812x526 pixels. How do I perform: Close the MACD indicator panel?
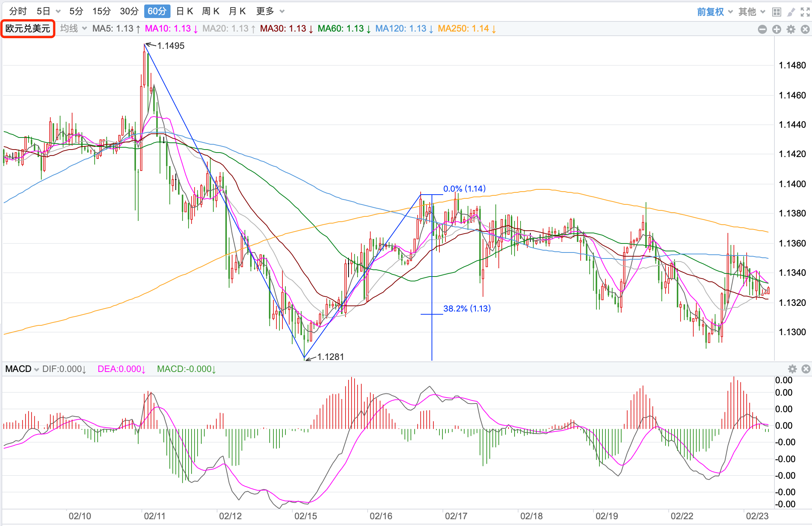(x=806, y=369)
